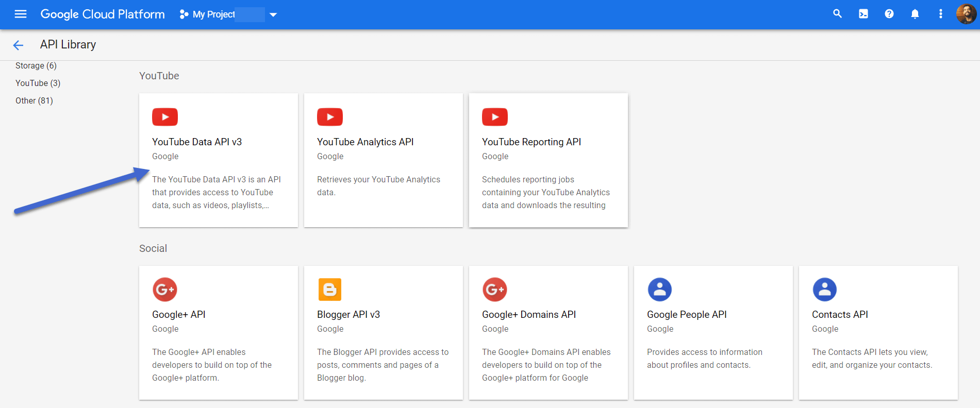Click 'The Contacts API lets you view' text

point(872,358)
